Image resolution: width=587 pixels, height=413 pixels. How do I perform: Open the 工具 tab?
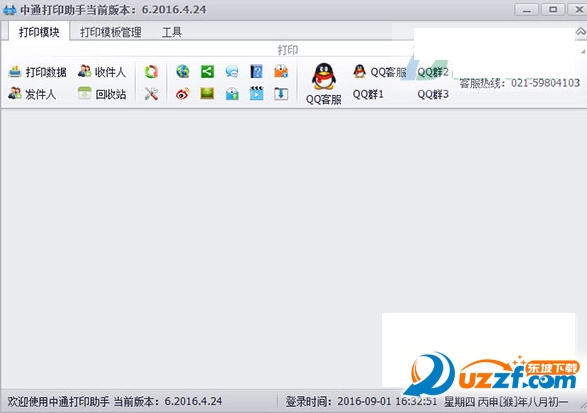[x=172, y=32]
